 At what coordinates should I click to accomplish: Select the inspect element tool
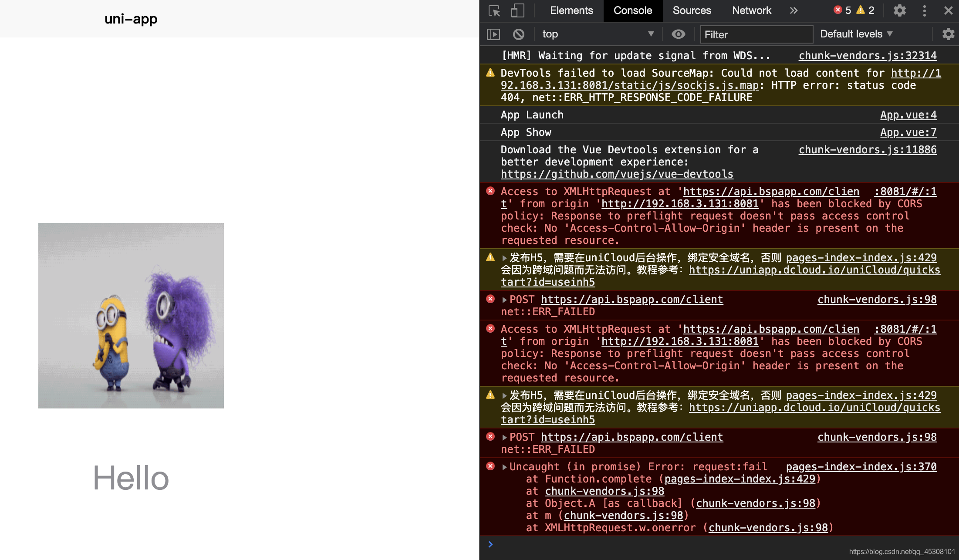click(494, 11)
